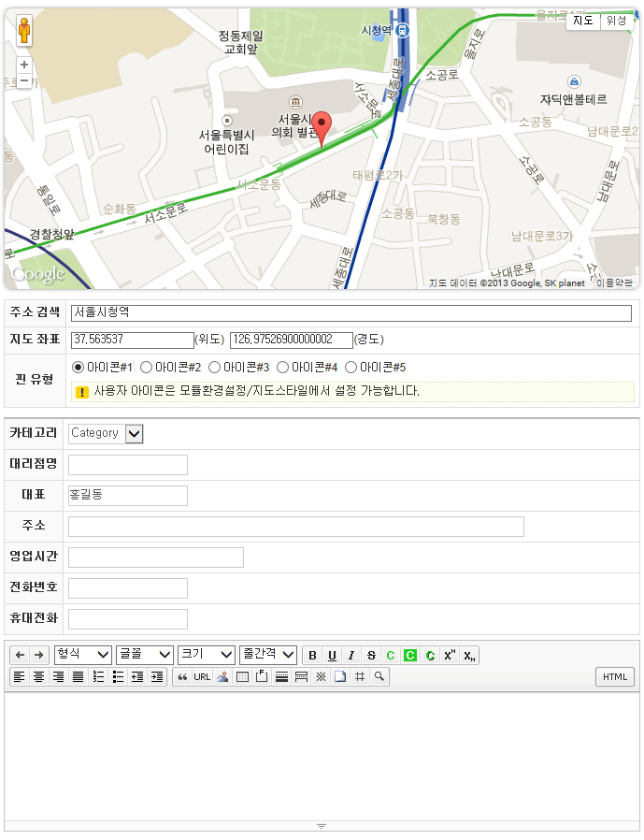Click the 대리점명 input field
The height and width of the screenshot is (840, 644).
[128, 465]
